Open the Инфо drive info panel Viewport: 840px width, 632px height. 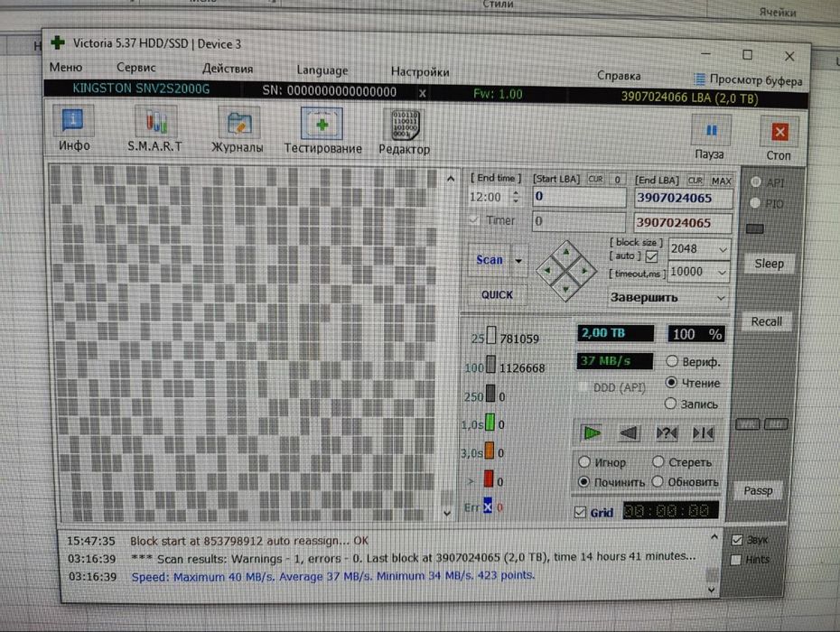[73, 128]
